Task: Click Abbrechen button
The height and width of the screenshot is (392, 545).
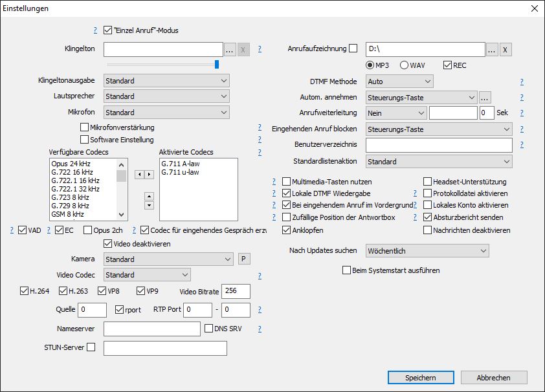Action: [494, 377]
